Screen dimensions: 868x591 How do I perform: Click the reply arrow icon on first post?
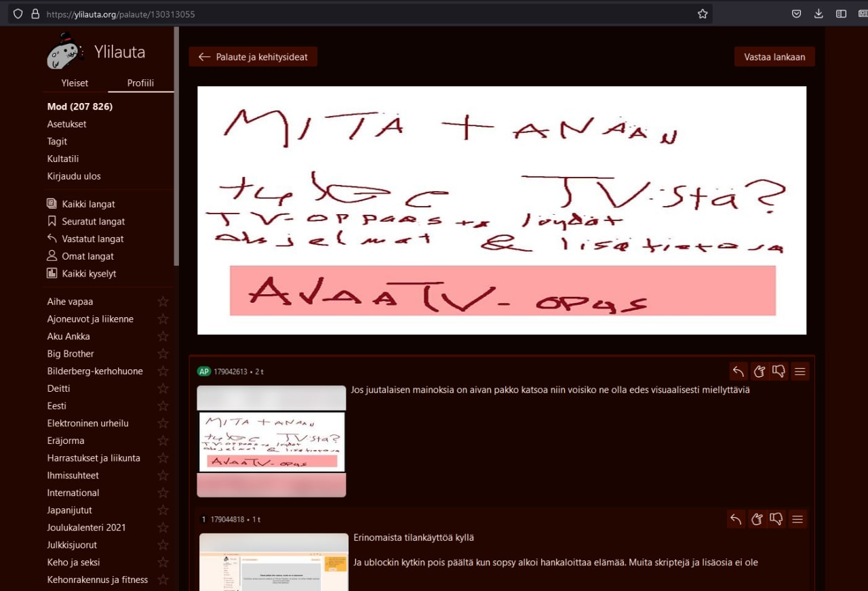pyautogui.click(x=738, y=371)
